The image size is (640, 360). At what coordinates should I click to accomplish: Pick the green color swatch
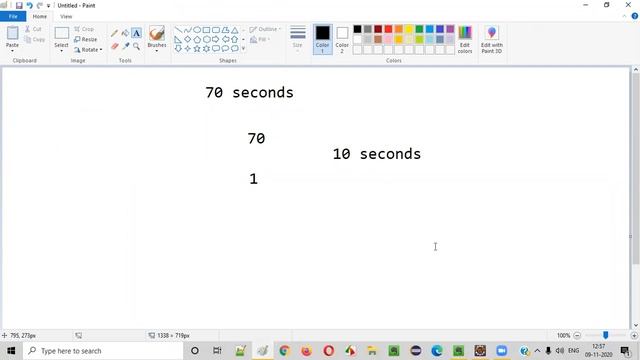[x=419, y=29]
